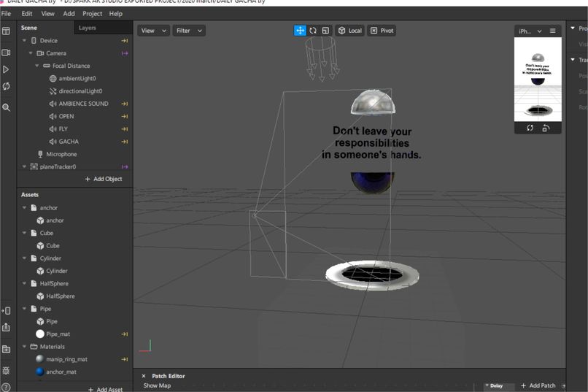
Task: Collapse the Device tree node
Action: pyautogui.click(x=24, y=40)
